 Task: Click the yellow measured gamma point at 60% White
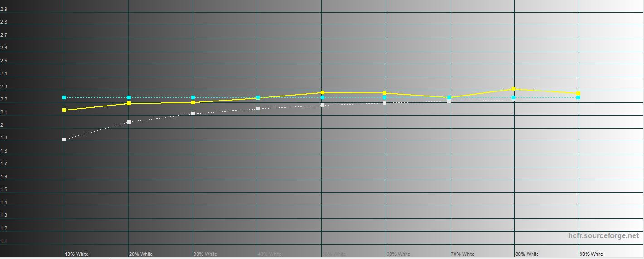pyautogui.click(x=384, y=93)
